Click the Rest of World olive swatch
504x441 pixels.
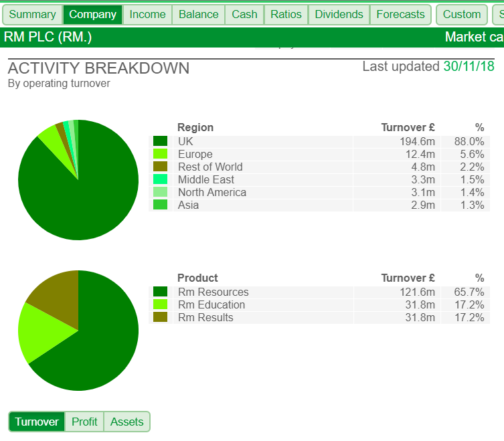(160, 167)
